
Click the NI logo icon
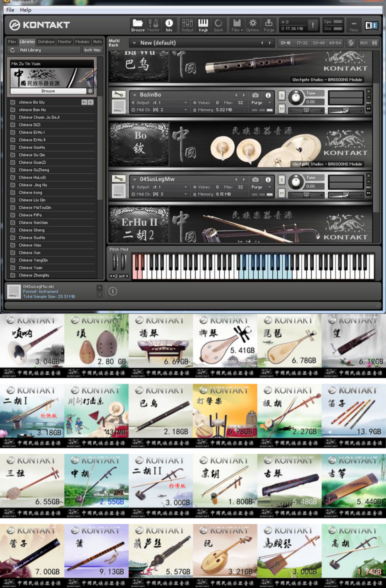pos(371,25)
